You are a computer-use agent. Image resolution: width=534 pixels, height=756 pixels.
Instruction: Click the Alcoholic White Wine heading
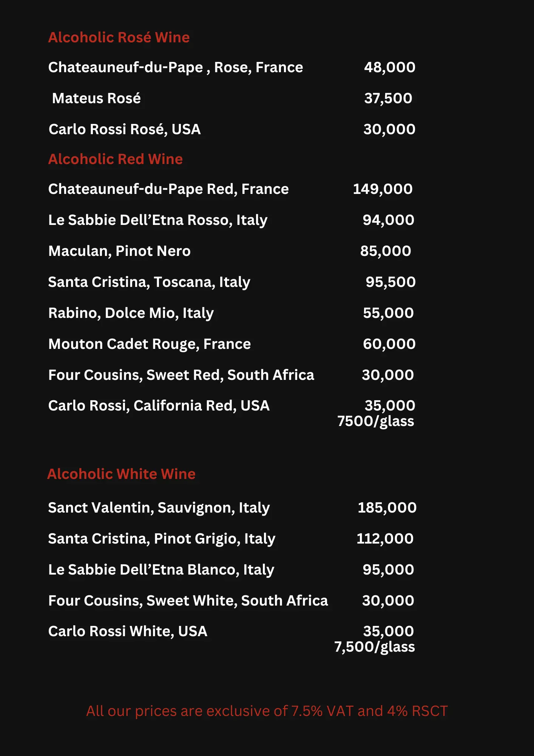(x=121, y=474)
